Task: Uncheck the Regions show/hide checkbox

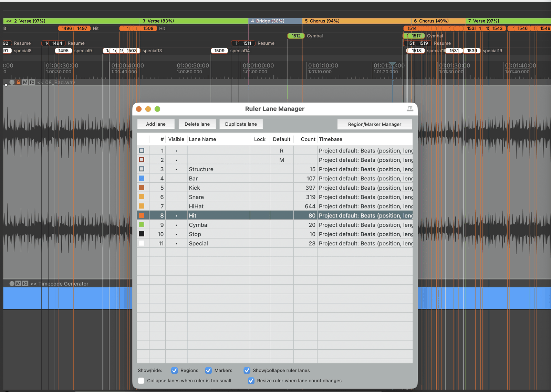Action: coord(175,370)
